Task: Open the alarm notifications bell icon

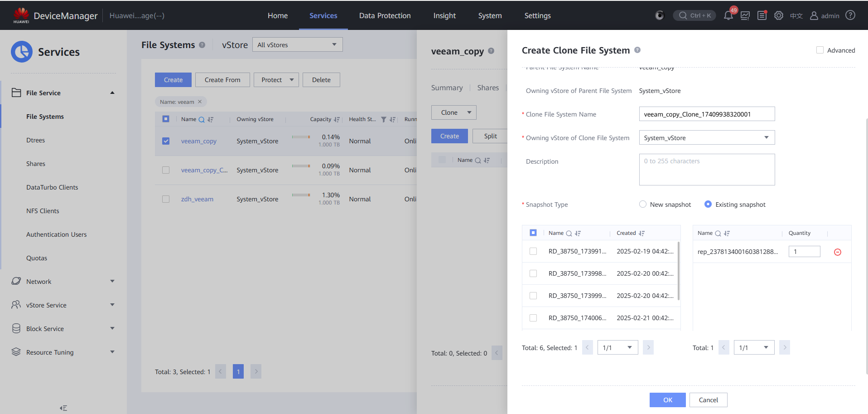Action: point(728,15)
